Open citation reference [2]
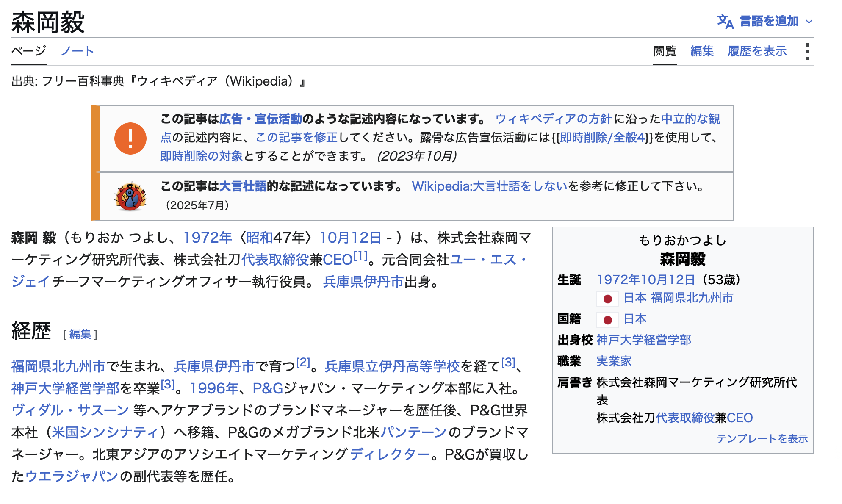 tap(303, 363)
